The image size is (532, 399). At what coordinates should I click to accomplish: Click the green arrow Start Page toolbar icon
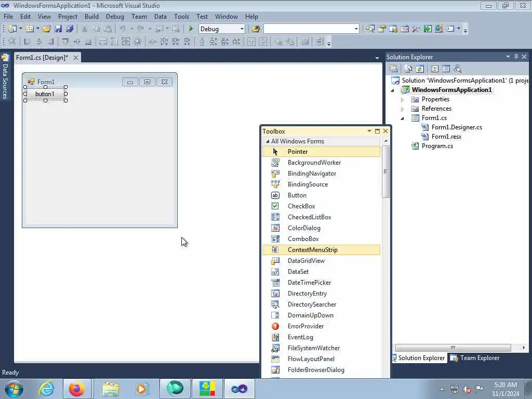[428, 29]
